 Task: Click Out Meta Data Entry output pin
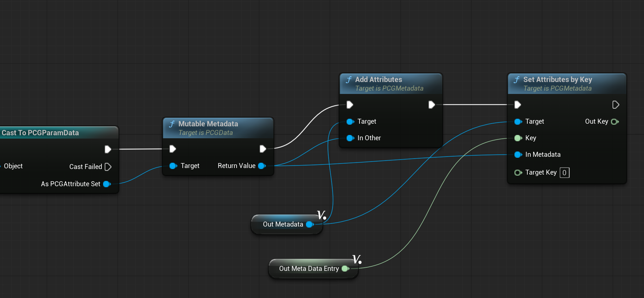pos(345,269)
